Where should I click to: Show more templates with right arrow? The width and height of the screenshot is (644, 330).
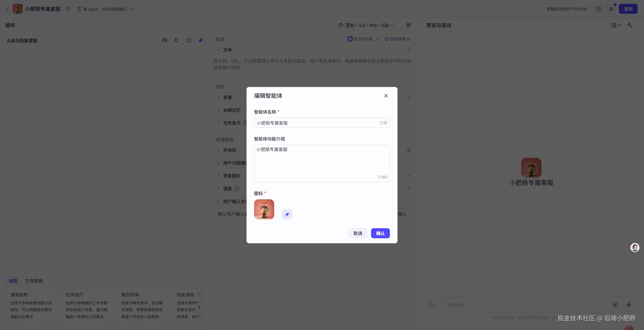coord(199,307)
